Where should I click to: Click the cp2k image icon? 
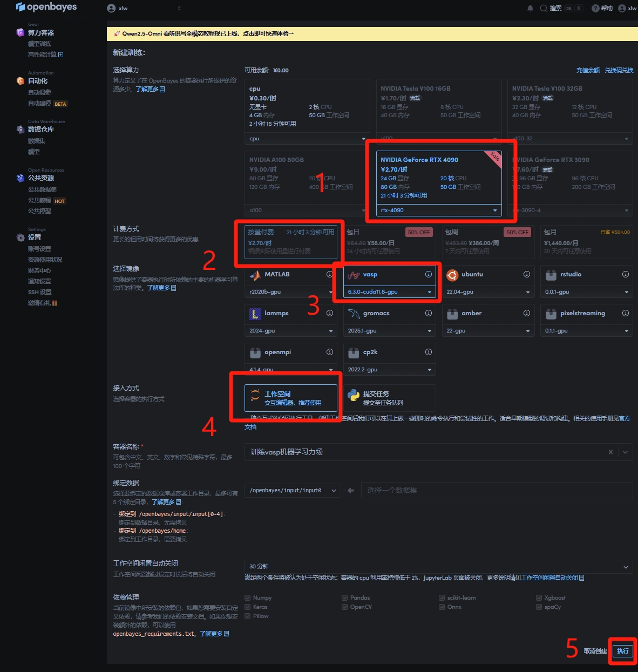354,352
